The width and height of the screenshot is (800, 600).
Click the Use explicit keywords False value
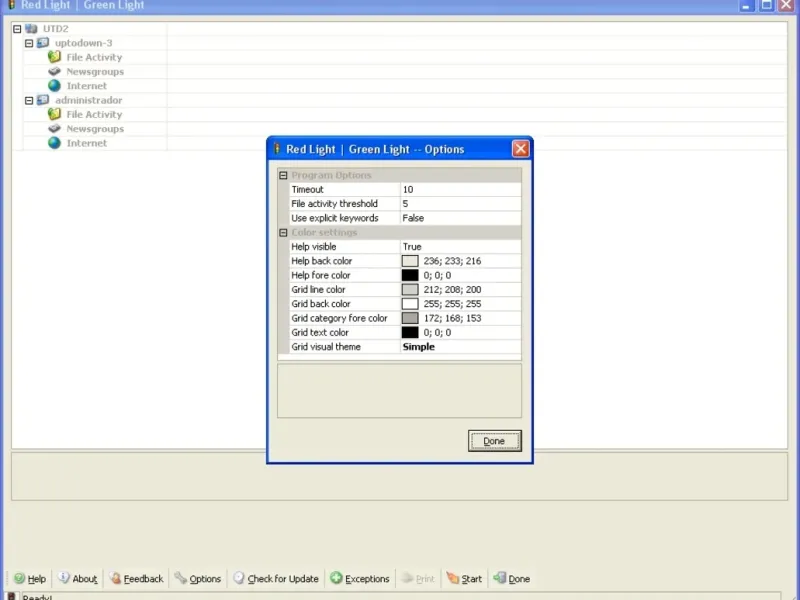coord(461,218)
